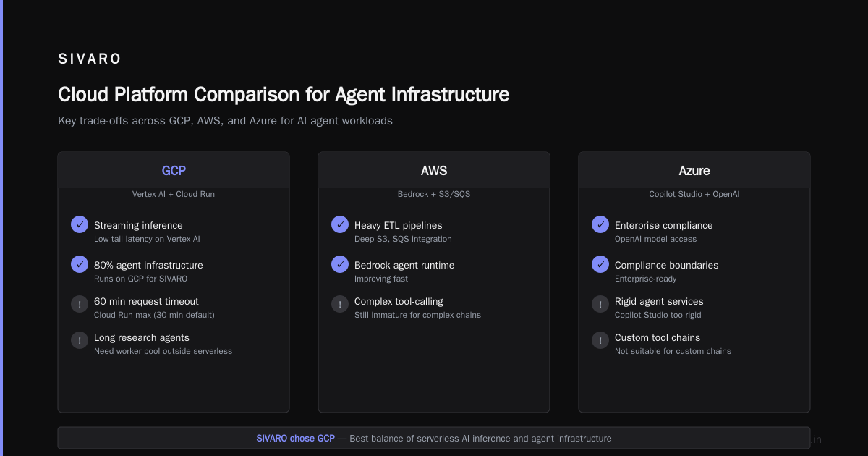The height and width of the screenshot is (456, 868).
Task: Click 'Streaming inference' heading
Action: click(x=138, y=225)
